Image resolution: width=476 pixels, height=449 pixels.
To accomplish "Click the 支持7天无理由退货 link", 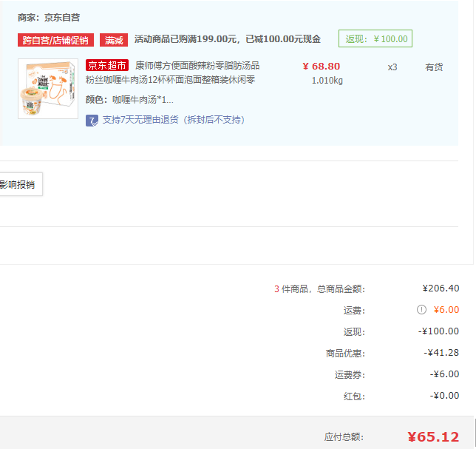I will click(x=174, y=120).
